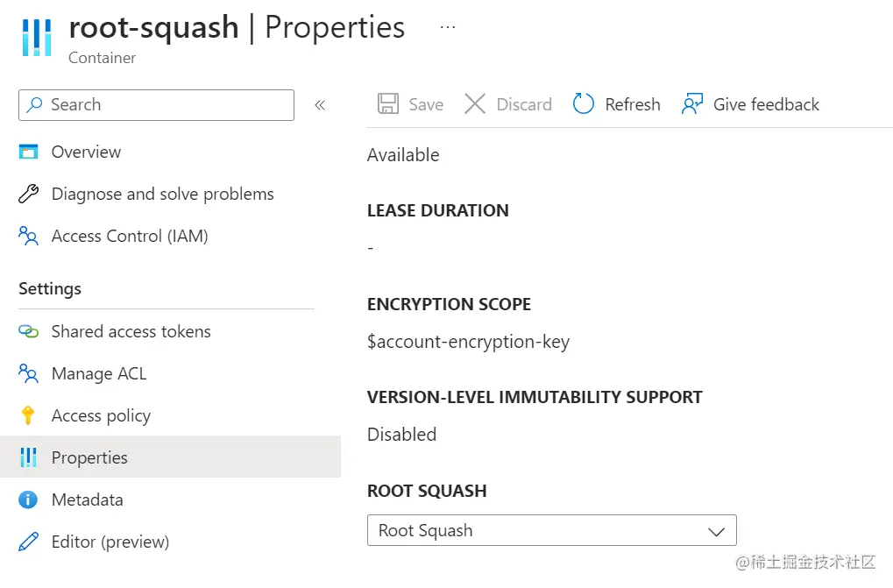893x588 pixels.
Task: Go to the Properties menu item
Action: (89, 457)
